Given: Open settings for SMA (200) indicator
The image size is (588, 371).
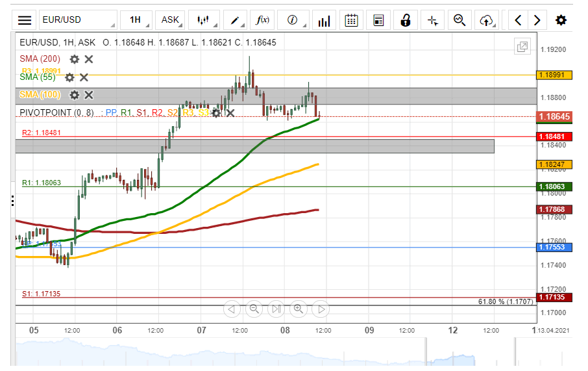Looking at the screenshot, I should click(x=75, y=59).
